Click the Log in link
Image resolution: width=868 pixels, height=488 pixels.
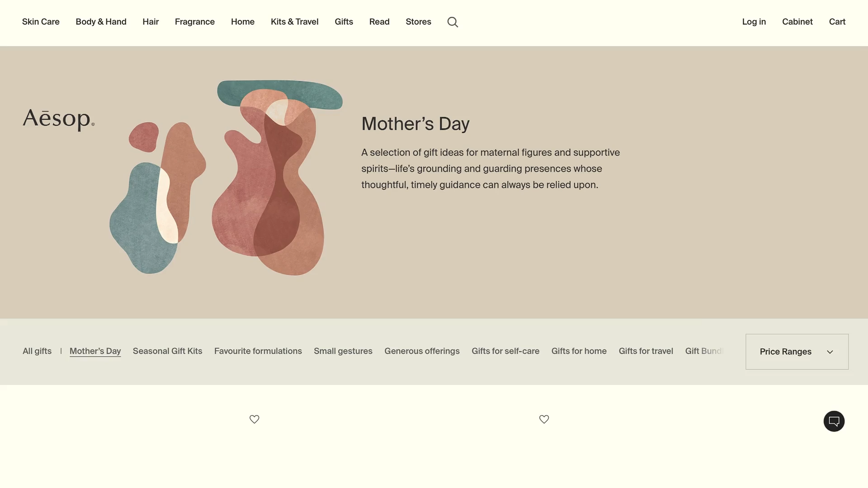[754, 22]
